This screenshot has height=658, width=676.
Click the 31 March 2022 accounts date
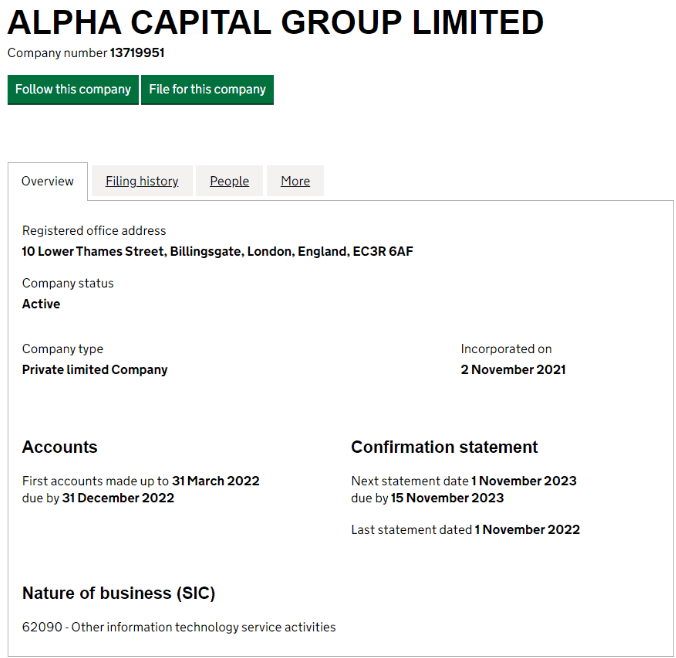tap(215, 481)
